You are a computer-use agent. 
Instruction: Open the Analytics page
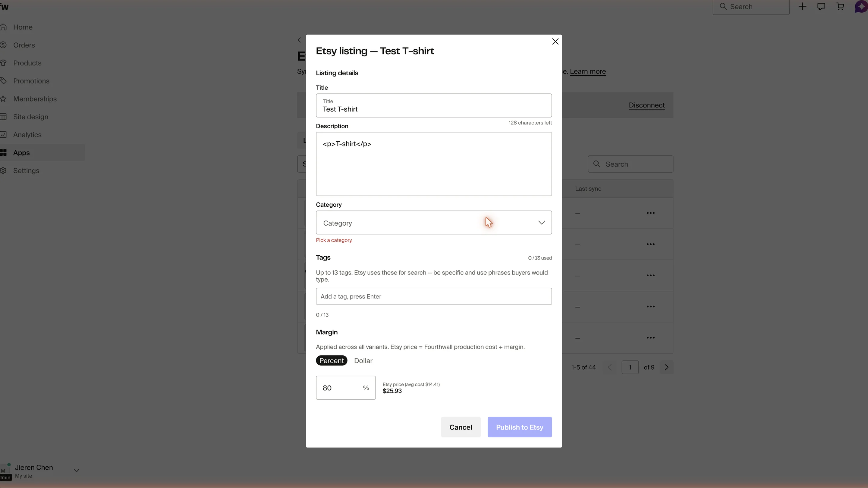[27, 135]
